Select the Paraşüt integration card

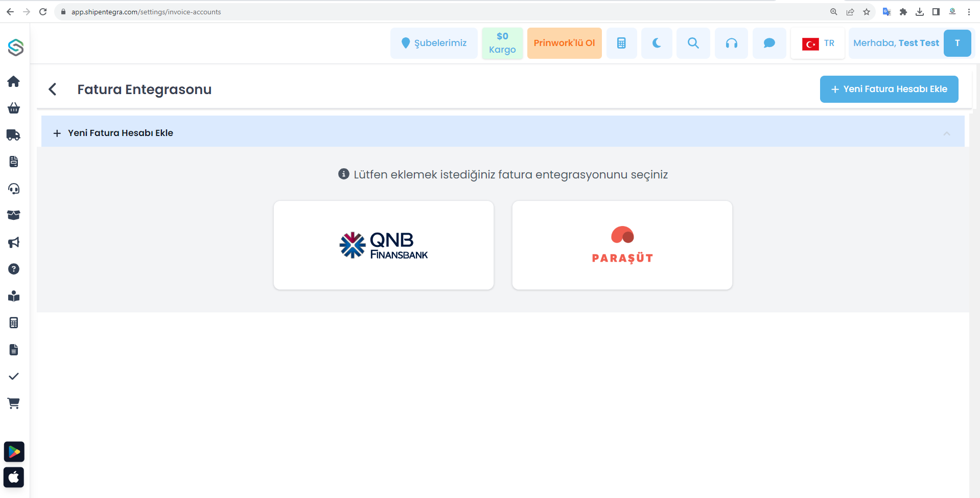point(622,245)
